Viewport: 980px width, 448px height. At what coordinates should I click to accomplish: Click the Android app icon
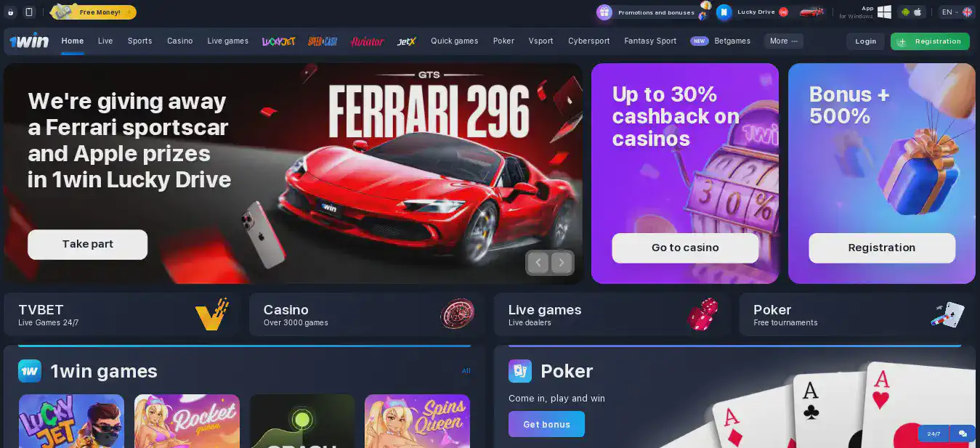pos(905,12)
